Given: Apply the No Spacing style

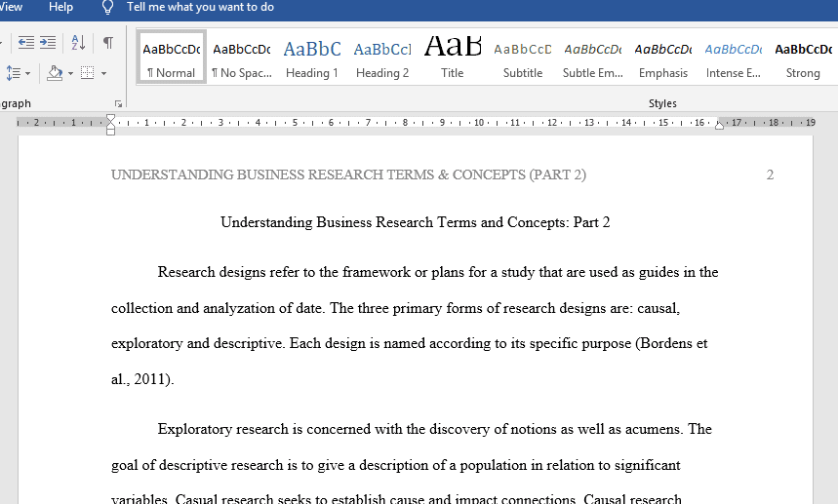Looking at the screenshot, I should coord(242,58).
